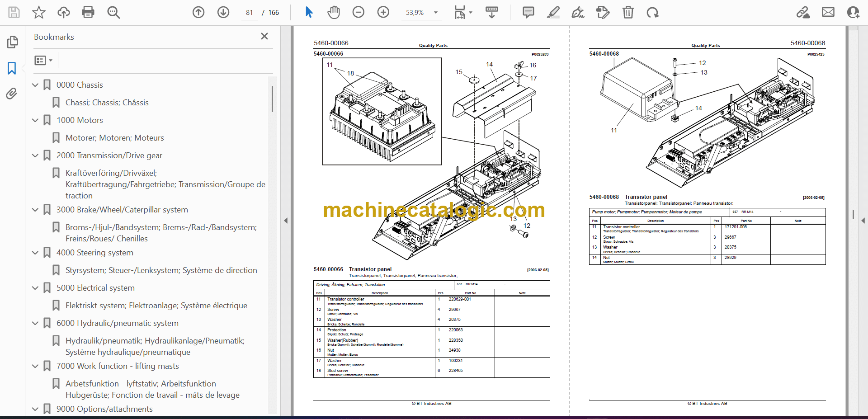Image resolution: width=868 pixels, height=419 pixels.
Task: Toggle the bookmarks panel icon
Action: point(12,68)
